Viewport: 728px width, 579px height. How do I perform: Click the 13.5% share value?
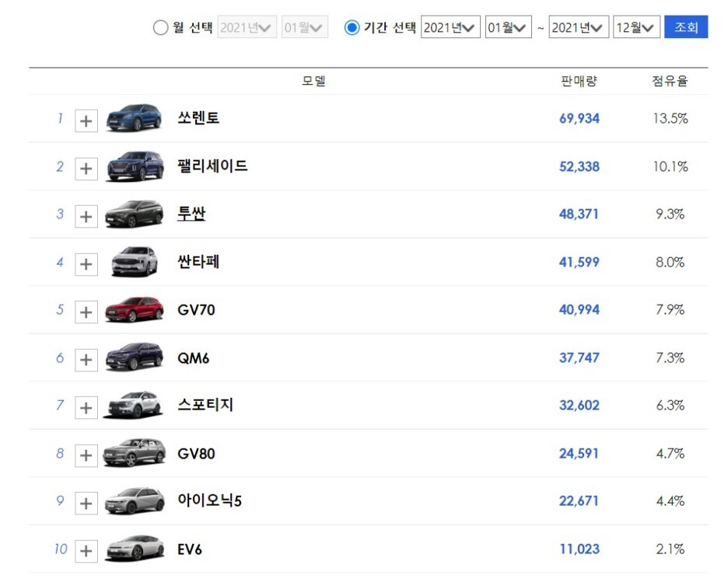[670, 118]
